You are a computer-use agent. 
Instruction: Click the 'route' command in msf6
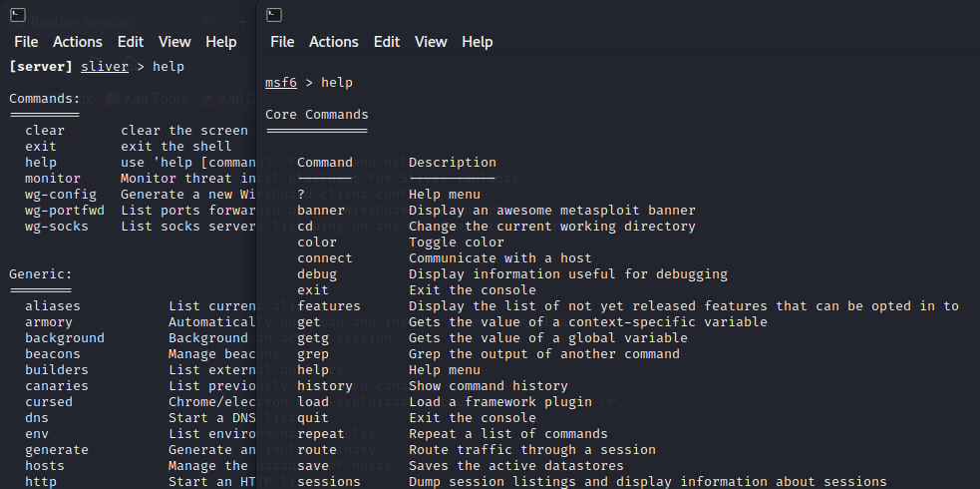pos(317,450)
